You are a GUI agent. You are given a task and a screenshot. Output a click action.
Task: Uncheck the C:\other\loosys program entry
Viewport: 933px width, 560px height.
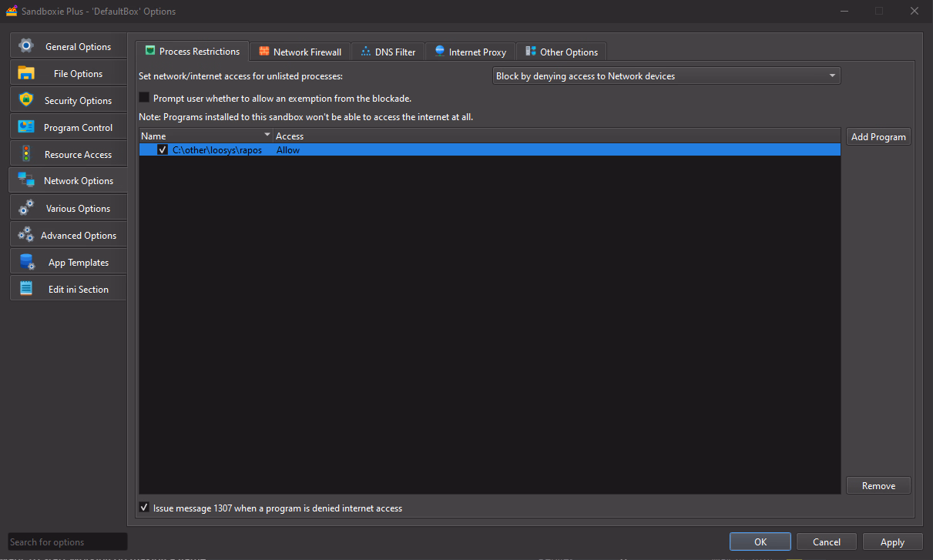coord(163,150)
